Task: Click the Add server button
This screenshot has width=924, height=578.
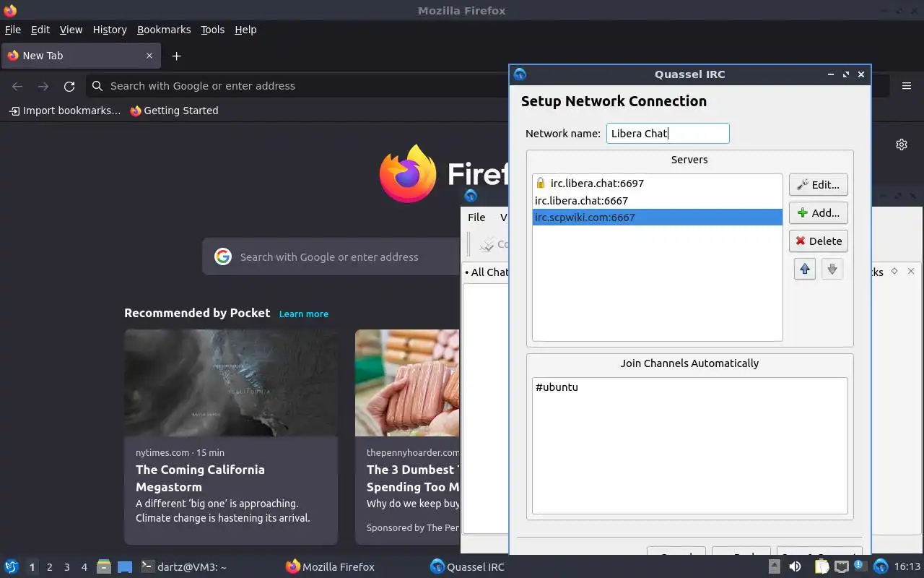Action: (x=818, y=213)
